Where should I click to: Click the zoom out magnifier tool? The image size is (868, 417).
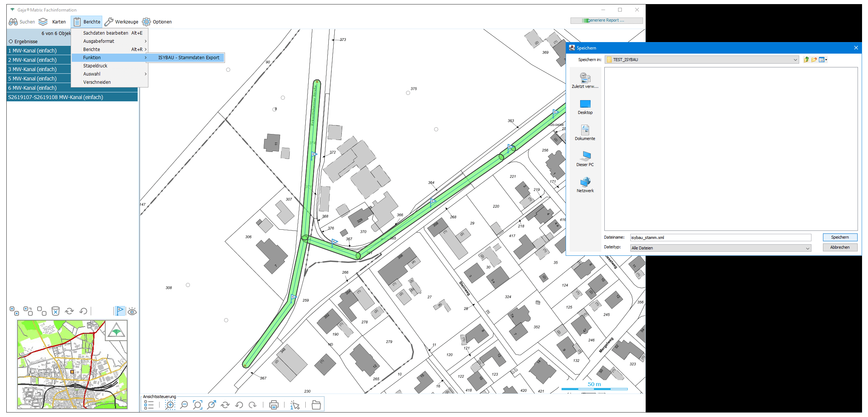[x=184, y=405]
